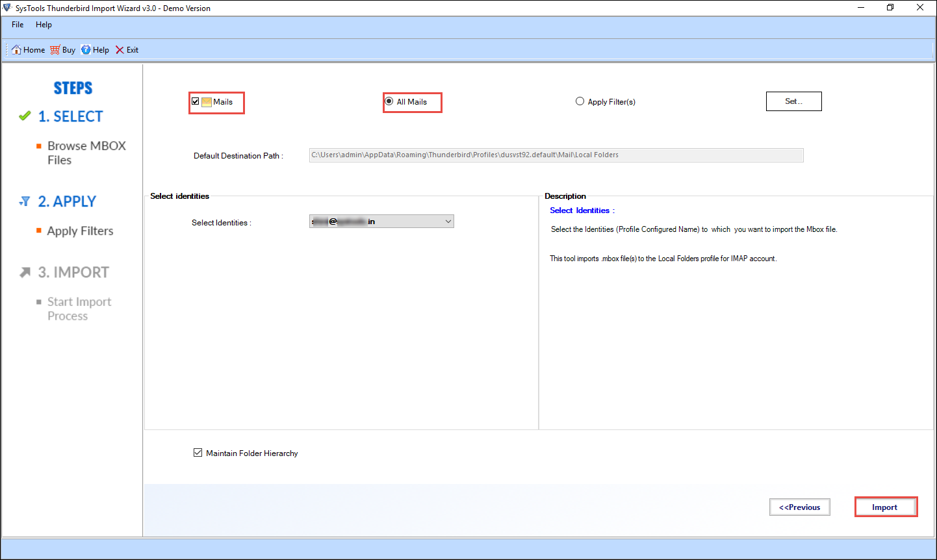Viewport: 937px width, 560px height.
Task: Click the Buy cart icon
Action: tap(55, 49)
